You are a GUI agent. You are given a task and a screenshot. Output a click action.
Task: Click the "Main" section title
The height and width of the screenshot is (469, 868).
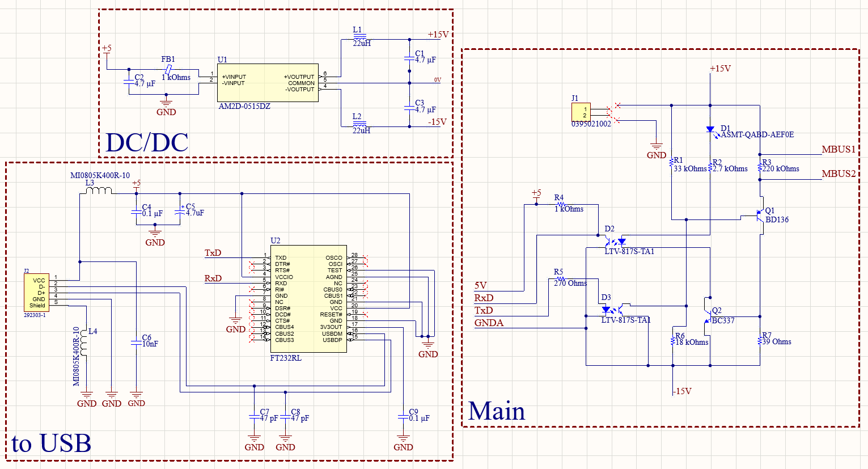click(x=497, y=411)
